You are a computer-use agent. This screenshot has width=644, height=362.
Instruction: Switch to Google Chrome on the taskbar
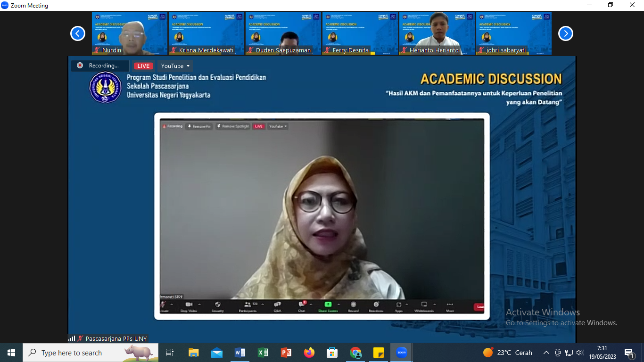point(355,353)
